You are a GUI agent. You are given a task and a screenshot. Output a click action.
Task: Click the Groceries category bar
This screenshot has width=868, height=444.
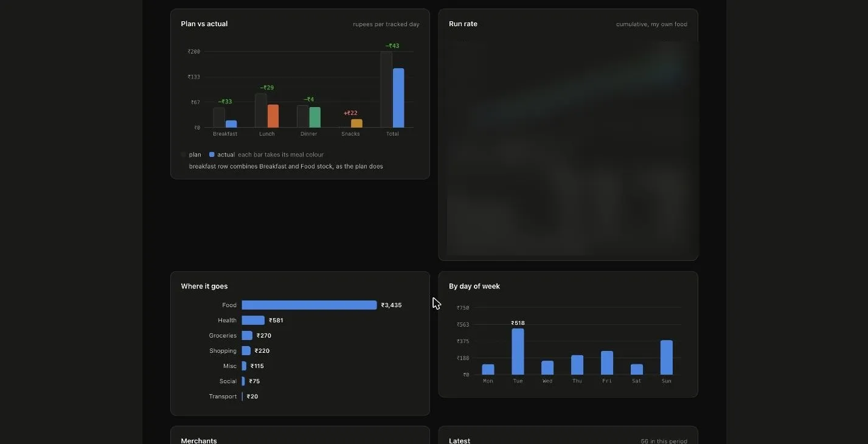(x=247, y=336)
